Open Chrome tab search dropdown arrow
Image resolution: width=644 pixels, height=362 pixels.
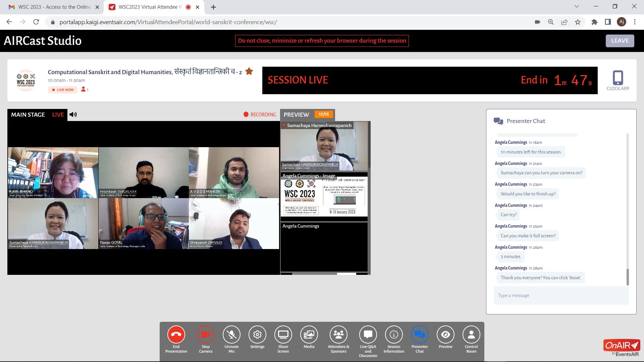[x=577, y=6]
